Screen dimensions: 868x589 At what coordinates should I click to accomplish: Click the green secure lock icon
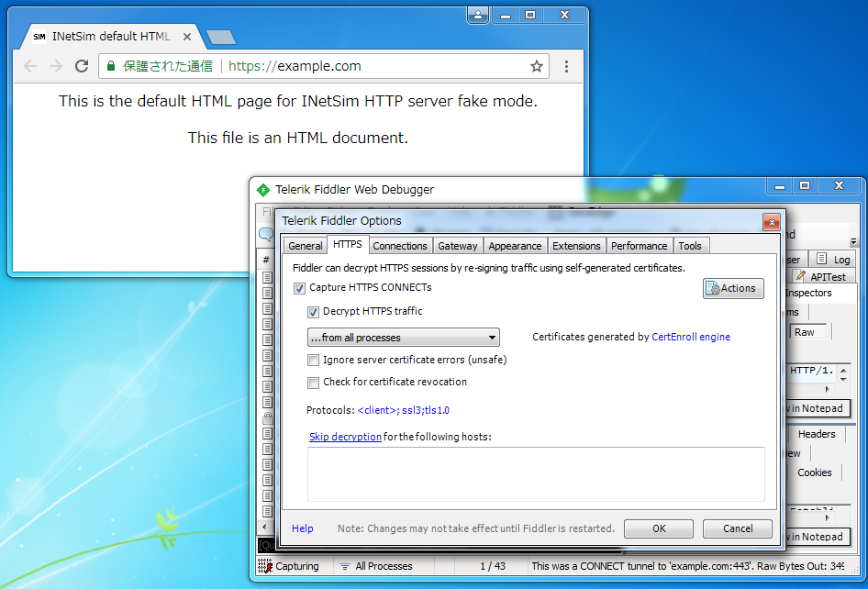pos(111,66)
